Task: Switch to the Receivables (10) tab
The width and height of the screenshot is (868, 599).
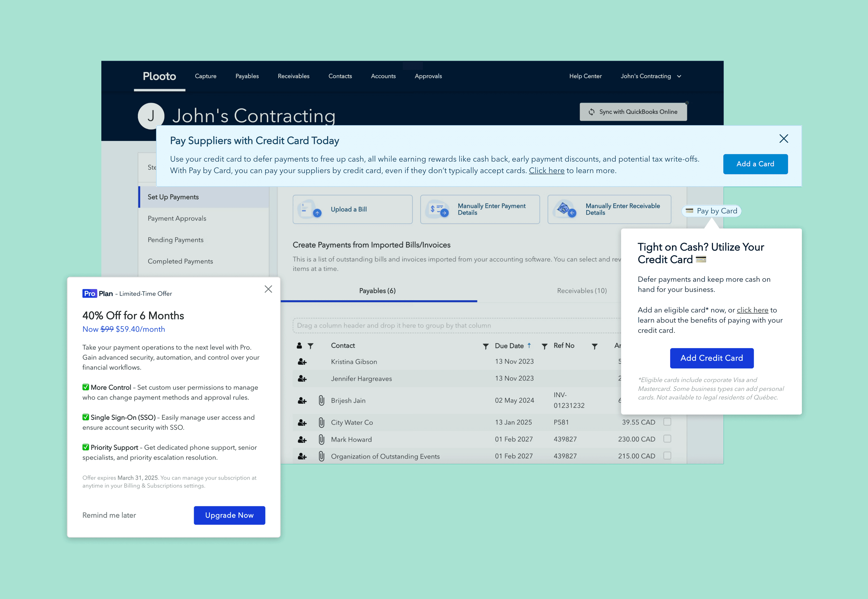Action: [582, 291]
